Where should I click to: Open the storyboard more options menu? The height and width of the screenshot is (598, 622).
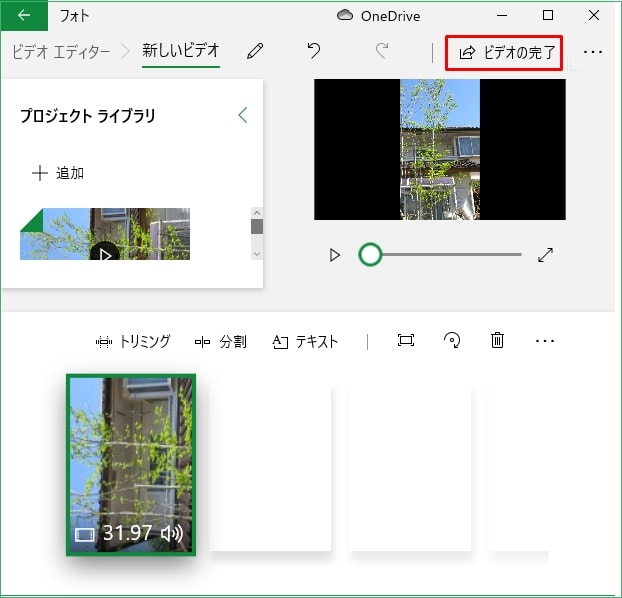[x=545, y=341]
